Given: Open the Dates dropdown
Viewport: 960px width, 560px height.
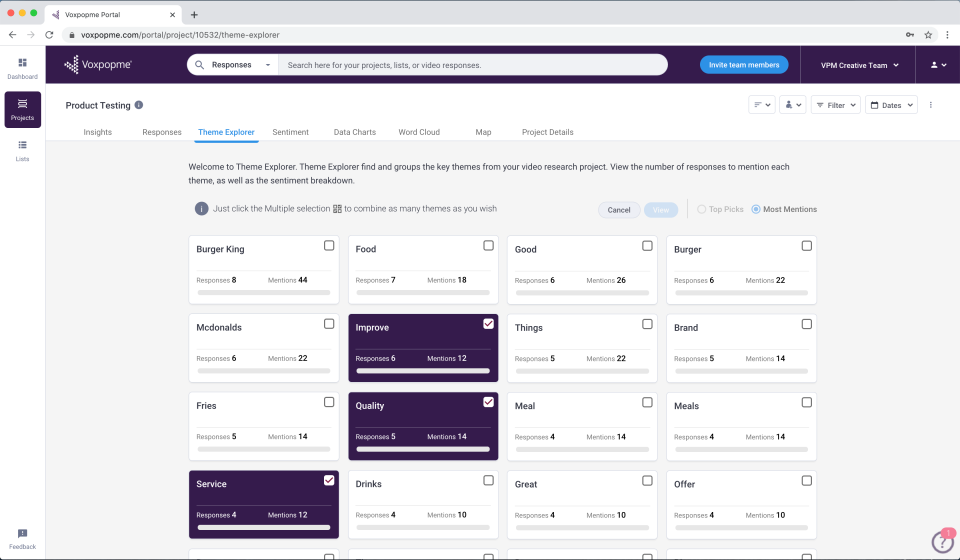Looking at the screenshot, I should coord(891,105).
